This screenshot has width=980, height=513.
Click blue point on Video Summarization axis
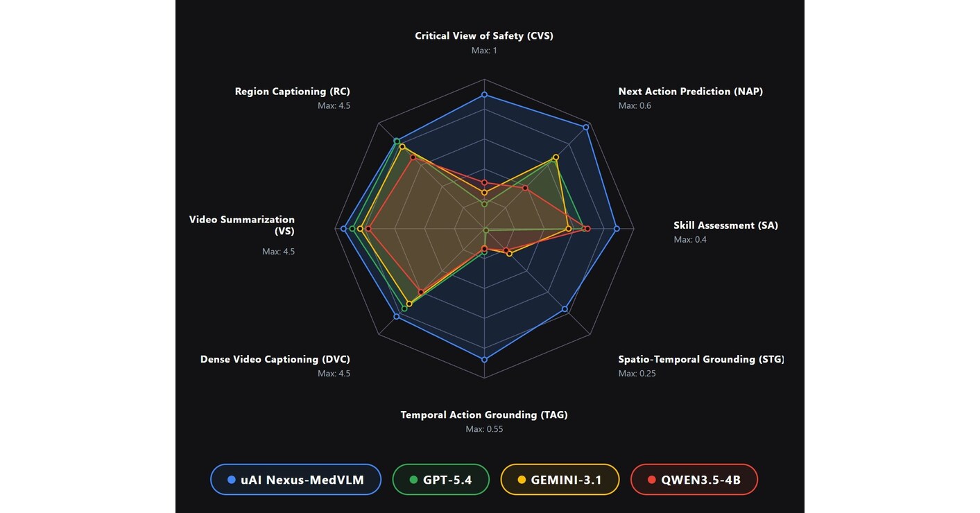(x=344, y=228)
